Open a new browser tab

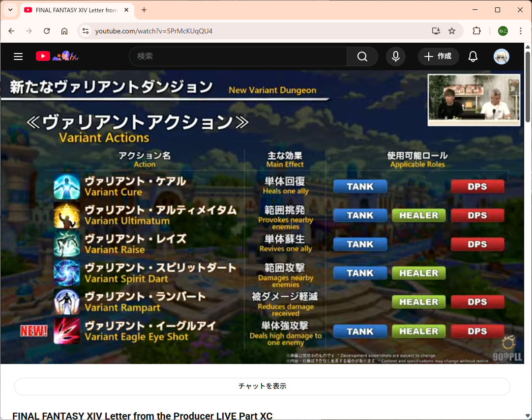pyautogui.click(x=144, y=10)
